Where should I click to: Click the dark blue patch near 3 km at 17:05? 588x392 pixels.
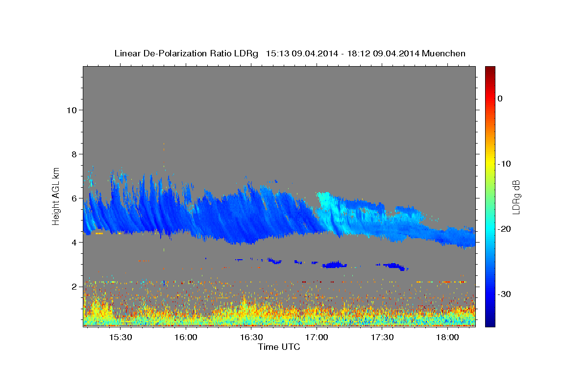point(335,265)
